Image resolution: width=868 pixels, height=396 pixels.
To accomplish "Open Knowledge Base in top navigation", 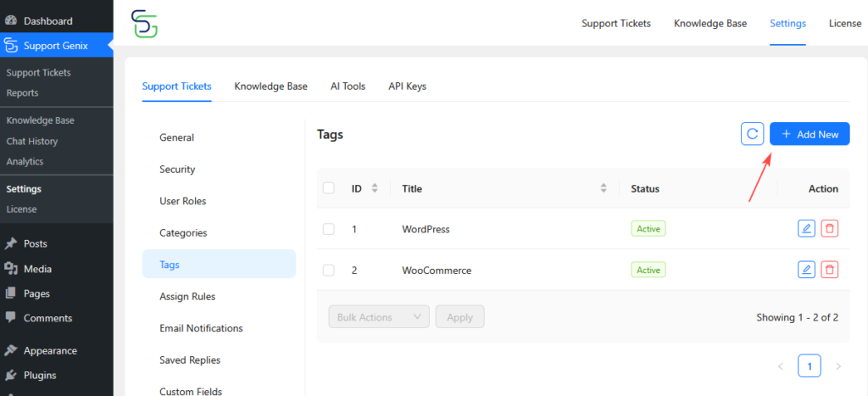I will tap(710, 23).
